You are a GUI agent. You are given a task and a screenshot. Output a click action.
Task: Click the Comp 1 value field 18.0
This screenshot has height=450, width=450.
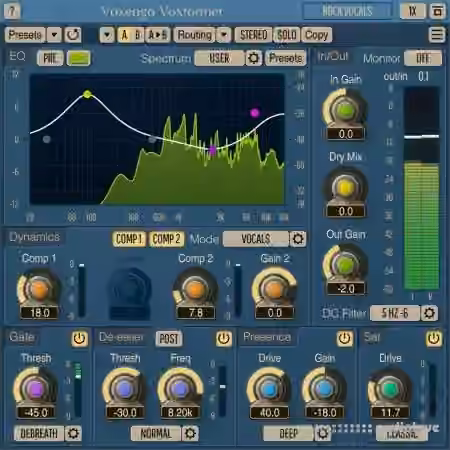click(x=40, y=313)
